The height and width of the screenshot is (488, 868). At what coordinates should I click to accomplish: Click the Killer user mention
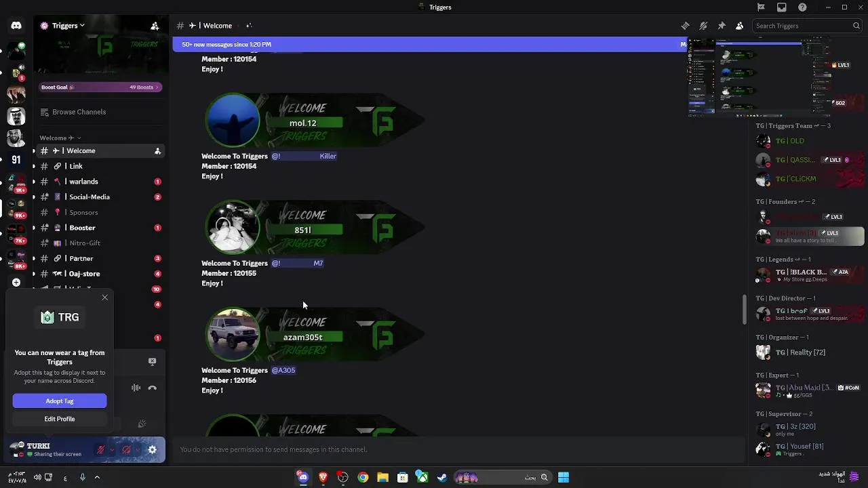304,156
